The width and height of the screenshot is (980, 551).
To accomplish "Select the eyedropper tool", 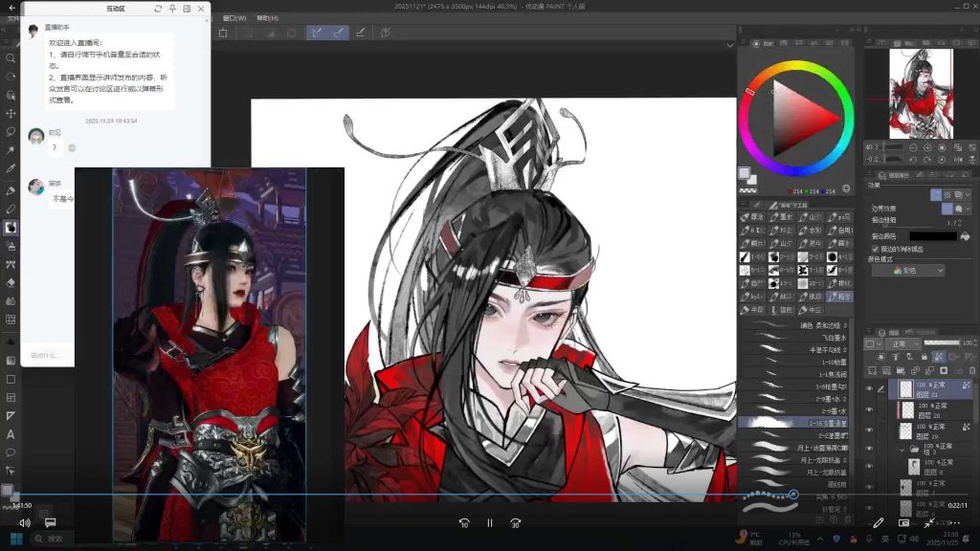I will point(11,168).
